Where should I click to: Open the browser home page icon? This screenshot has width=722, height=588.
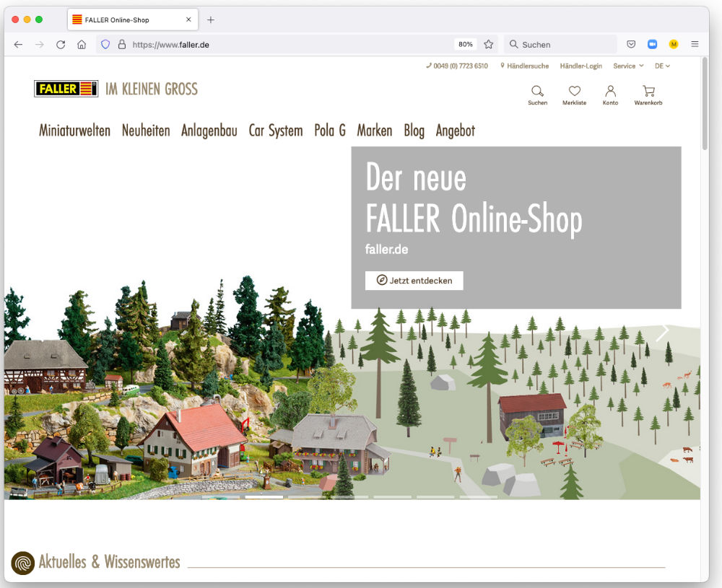coord(82,45)
